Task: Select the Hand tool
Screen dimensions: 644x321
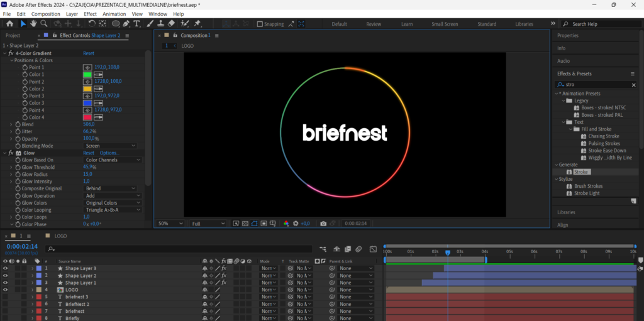Action: [x=34, y=24]
